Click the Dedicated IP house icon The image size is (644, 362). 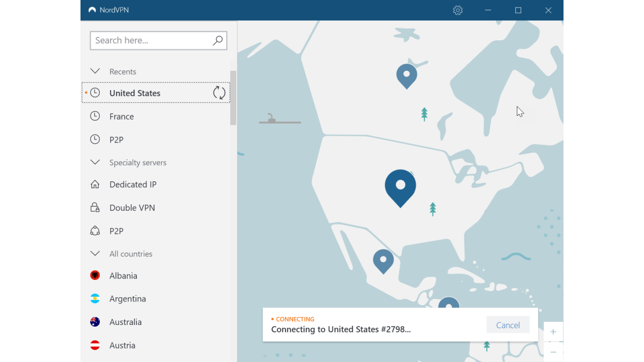[x=95, y=184]
